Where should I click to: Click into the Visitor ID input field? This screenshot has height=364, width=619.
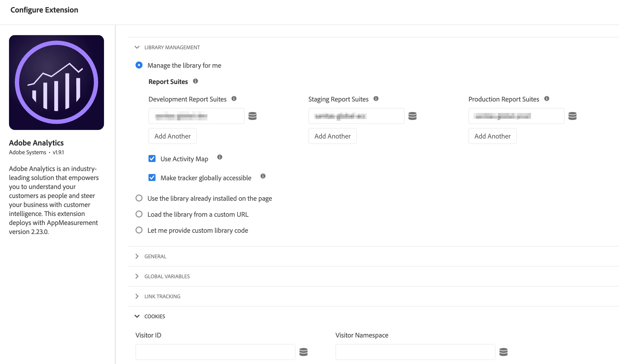pyautogui.click(x=215, y=352)
